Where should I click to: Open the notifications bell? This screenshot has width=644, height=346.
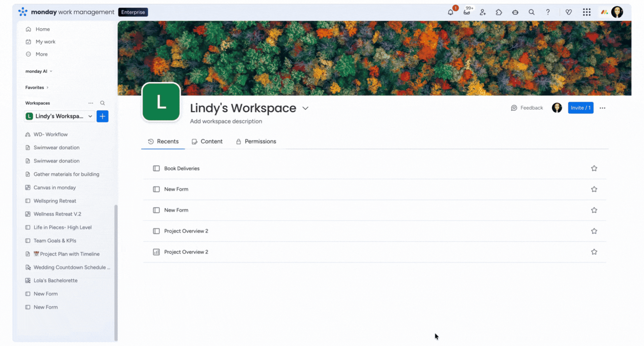(451, 12)
